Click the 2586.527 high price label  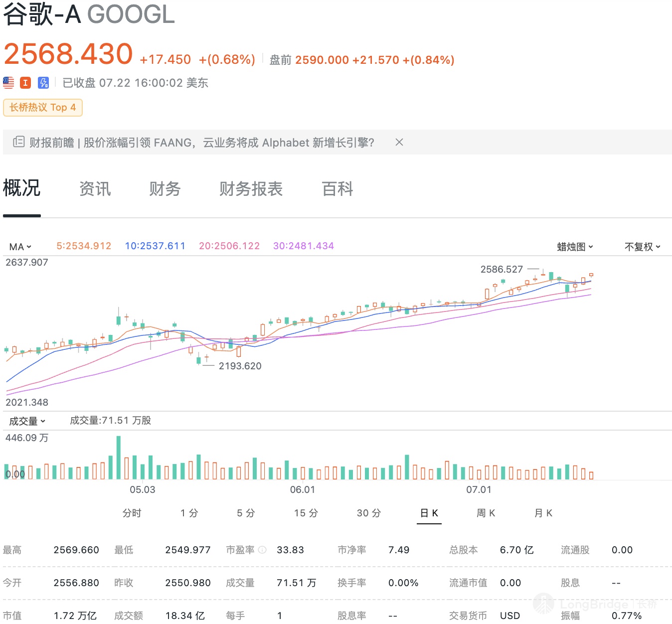(502, 269)
